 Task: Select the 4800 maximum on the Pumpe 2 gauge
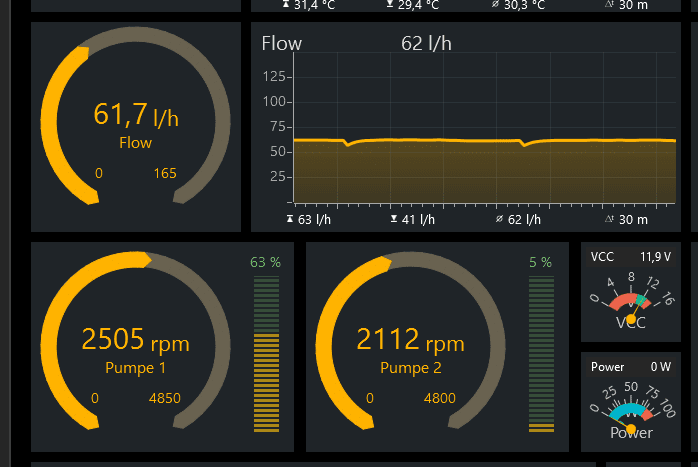440,398
